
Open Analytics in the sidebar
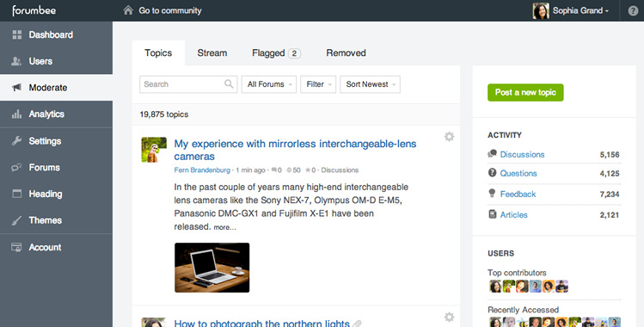click(x=56, y=114)
